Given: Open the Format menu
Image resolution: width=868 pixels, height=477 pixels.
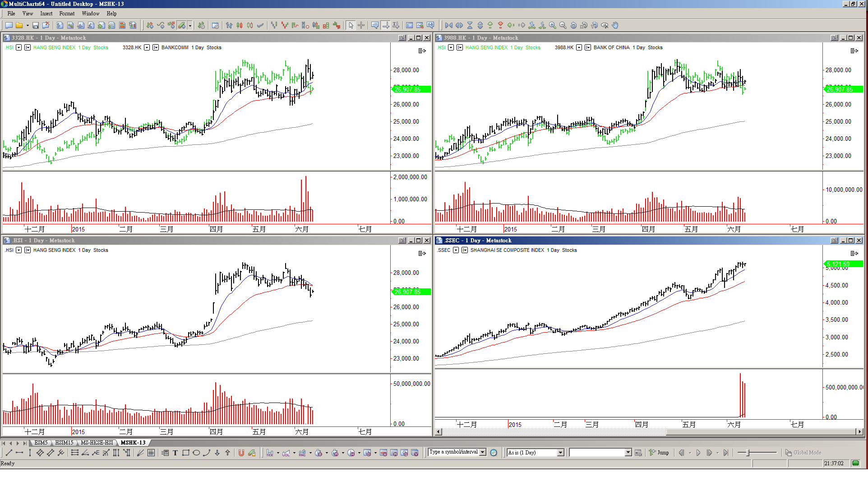Looking at the screenshot, I should pos(67,14).
